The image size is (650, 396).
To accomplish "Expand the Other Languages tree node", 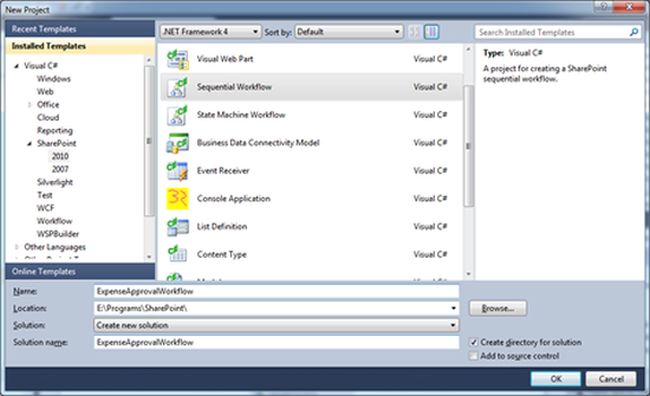I will pos(17,247).
